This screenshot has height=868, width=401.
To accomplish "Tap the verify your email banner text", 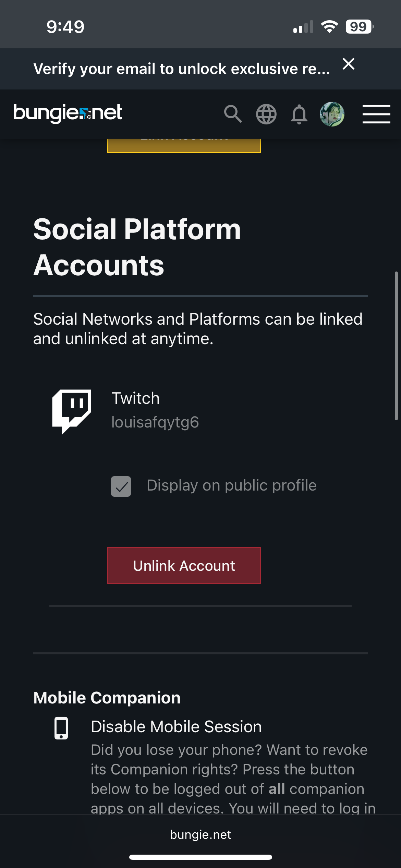I will point(181,69).
